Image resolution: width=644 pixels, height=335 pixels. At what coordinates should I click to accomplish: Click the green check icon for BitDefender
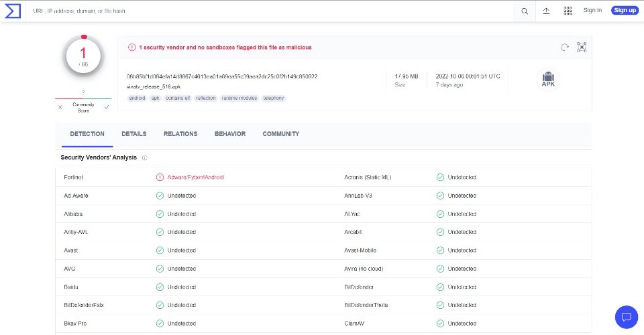[x=440, y=287]
